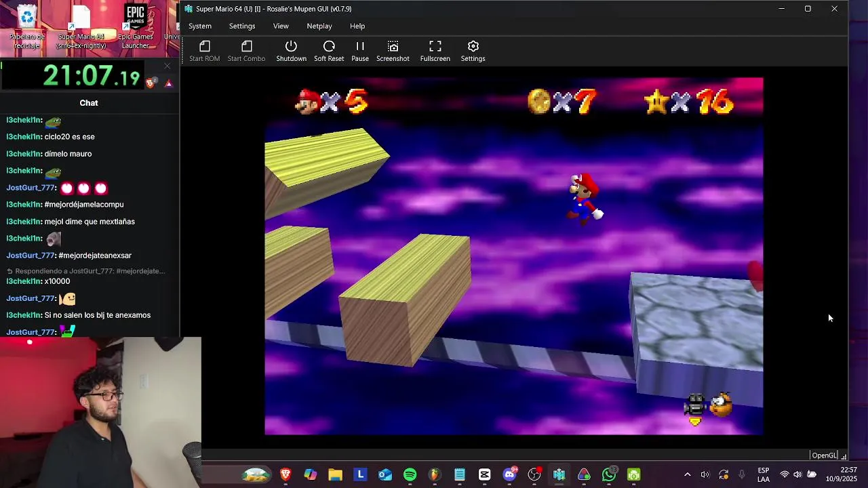Click the "Respondiendo a JostGurt_777" reply reference

(x=86, y=271)
